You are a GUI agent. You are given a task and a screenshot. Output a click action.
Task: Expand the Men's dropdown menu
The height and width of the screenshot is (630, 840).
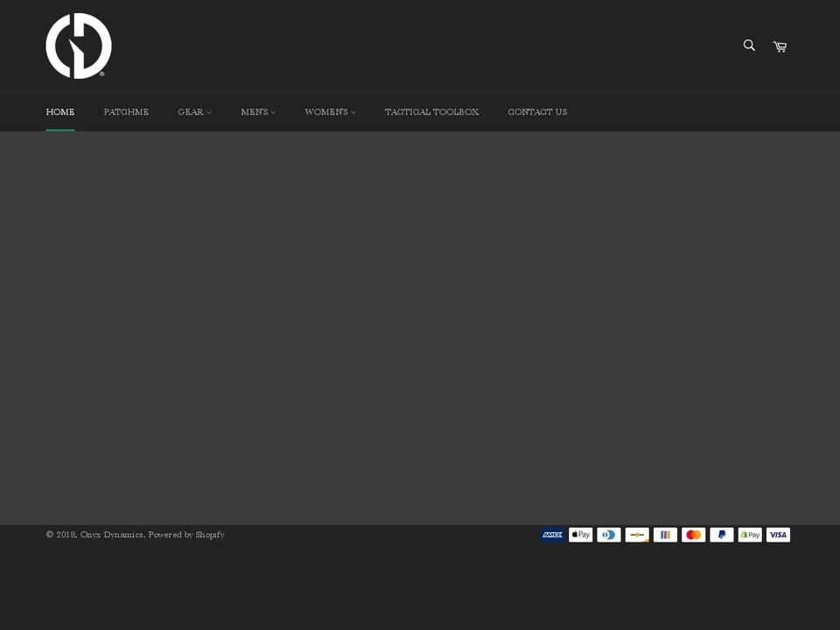(x=258, y=112)
